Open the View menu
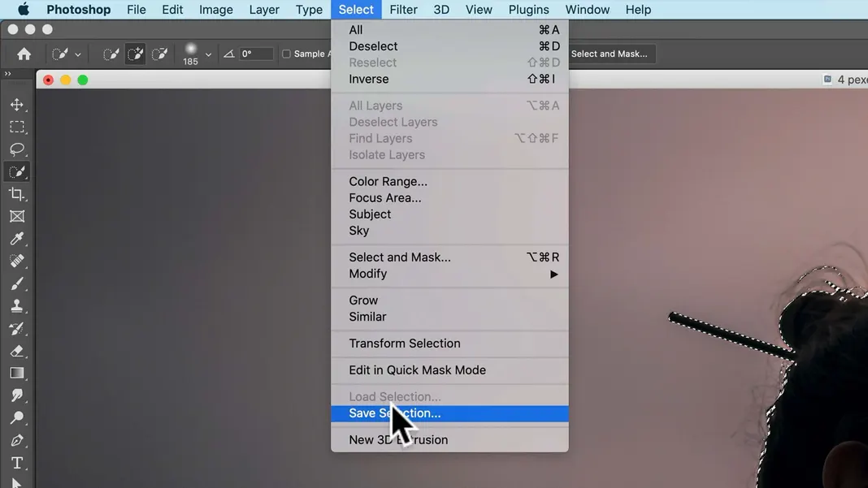Screen dimensions: 868x488 point(479,10)
